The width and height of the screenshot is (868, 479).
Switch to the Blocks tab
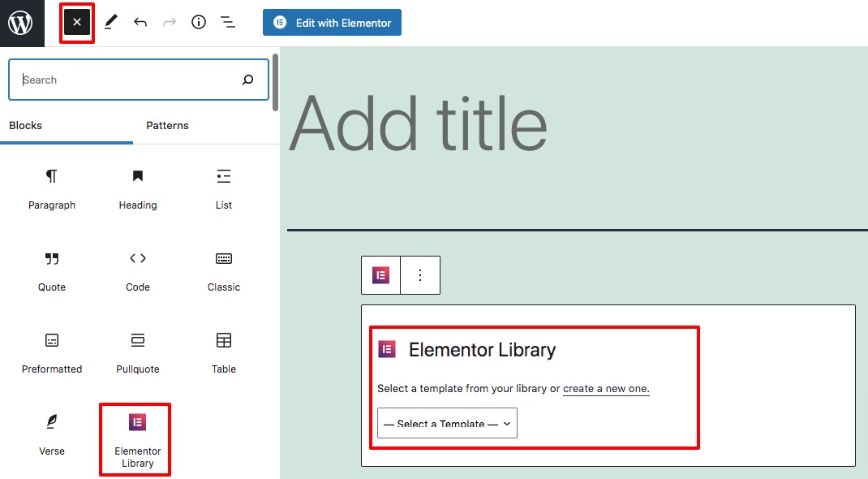pos(25,126)
